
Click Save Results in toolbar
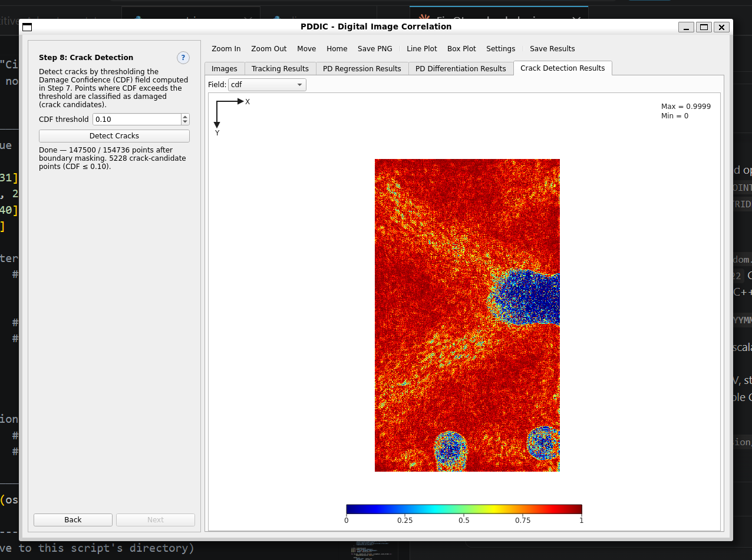point(552,49)
